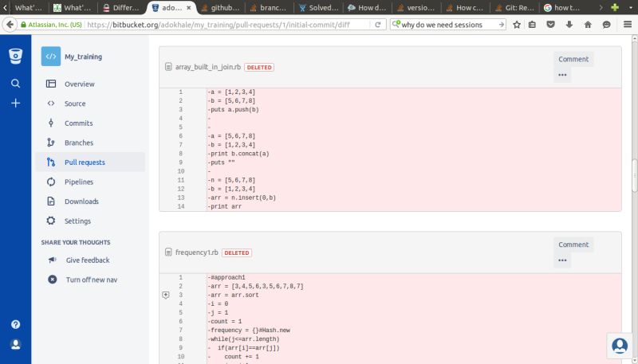This screenshot has width=638, height=364.
Task: Click the URL address bar
Action: (x=228, y=25)
